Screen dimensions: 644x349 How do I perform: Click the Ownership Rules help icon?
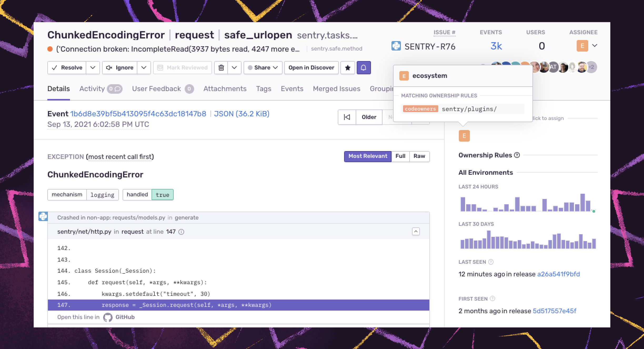click(x=517, y=155)
